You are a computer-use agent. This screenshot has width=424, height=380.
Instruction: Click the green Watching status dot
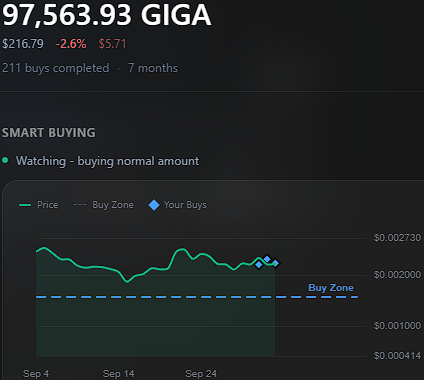(5, 160)
